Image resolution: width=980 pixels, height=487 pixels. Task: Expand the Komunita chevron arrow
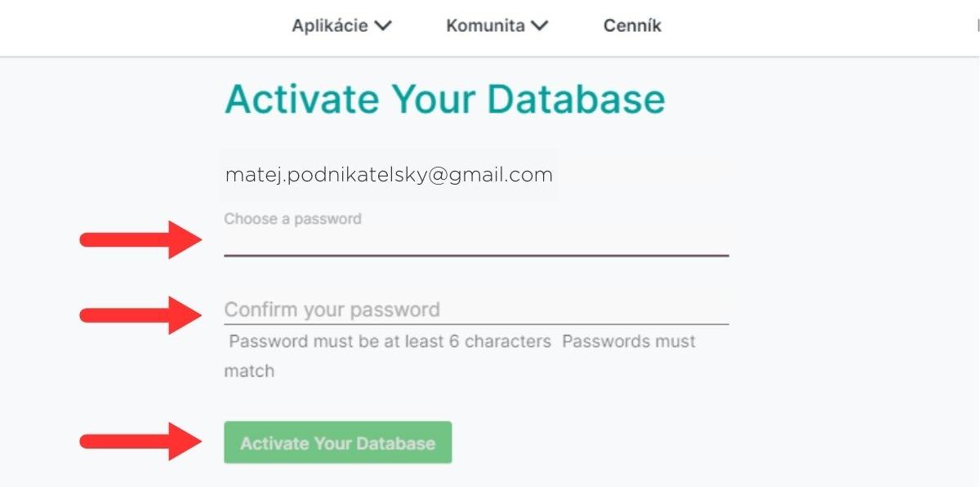point(539,26)
